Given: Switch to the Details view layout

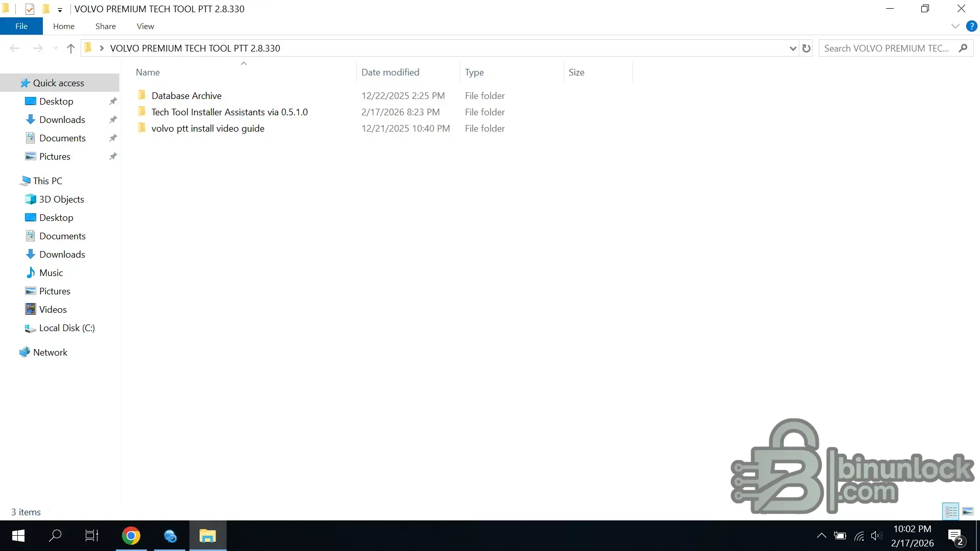Looking at the screenshot, I should coord(951,511).
